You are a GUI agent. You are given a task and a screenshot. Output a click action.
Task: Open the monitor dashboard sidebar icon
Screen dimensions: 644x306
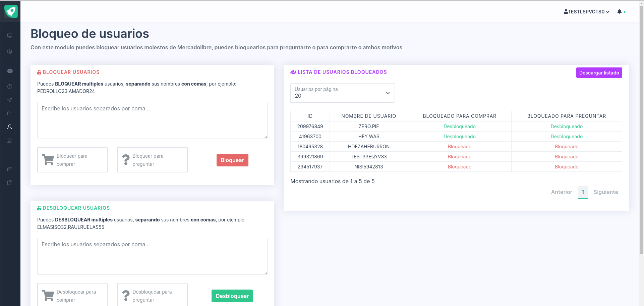tap(10, 36)
